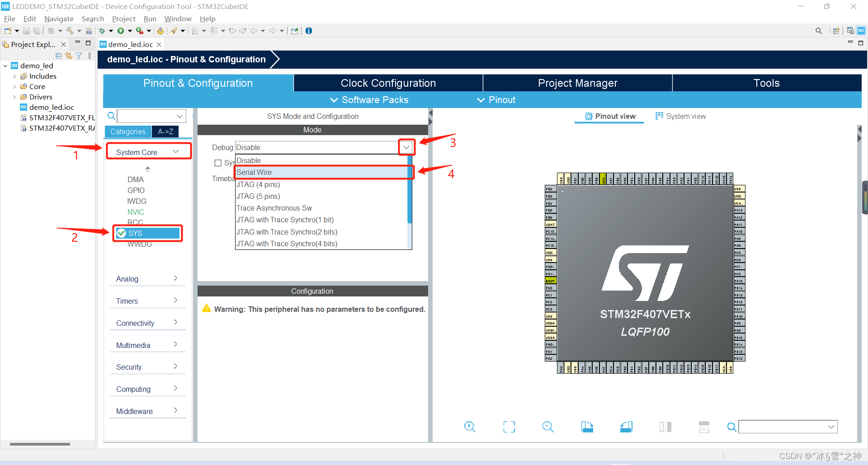Switch to the A->Z category tab

tap(165, 132)
